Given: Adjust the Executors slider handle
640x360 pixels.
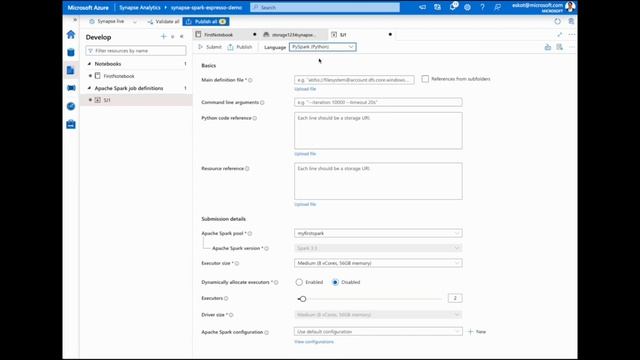Looking at the screenshot, I should click(x=302, y=299).
